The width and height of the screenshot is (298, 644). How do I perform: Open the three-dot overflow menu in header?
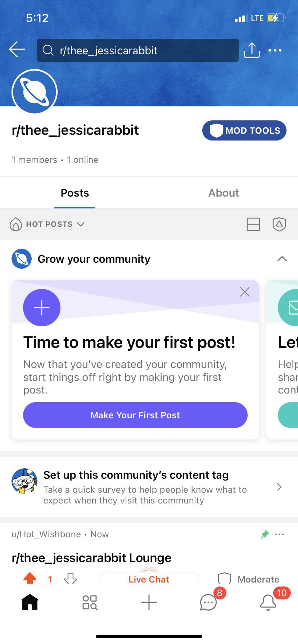click(x=275, y=50)
